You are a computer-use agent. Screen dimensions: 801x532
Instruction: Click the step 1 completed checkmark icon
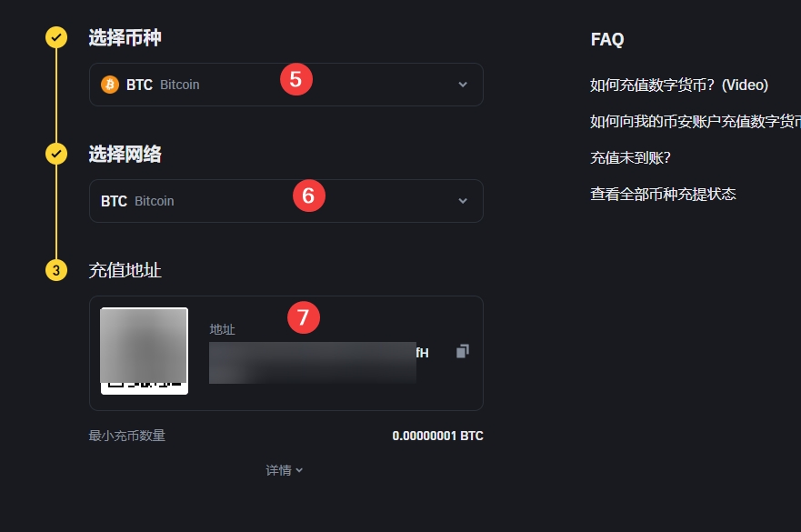56,37
